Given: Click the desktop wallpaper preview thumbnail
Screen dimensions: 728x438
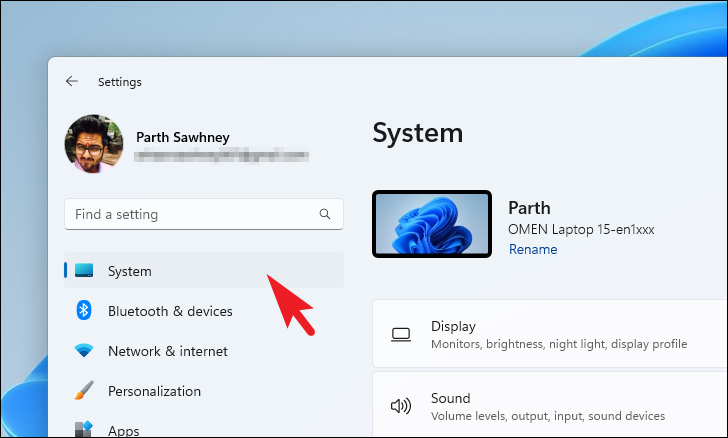Looking at the screenshot, I should point(432,224).
